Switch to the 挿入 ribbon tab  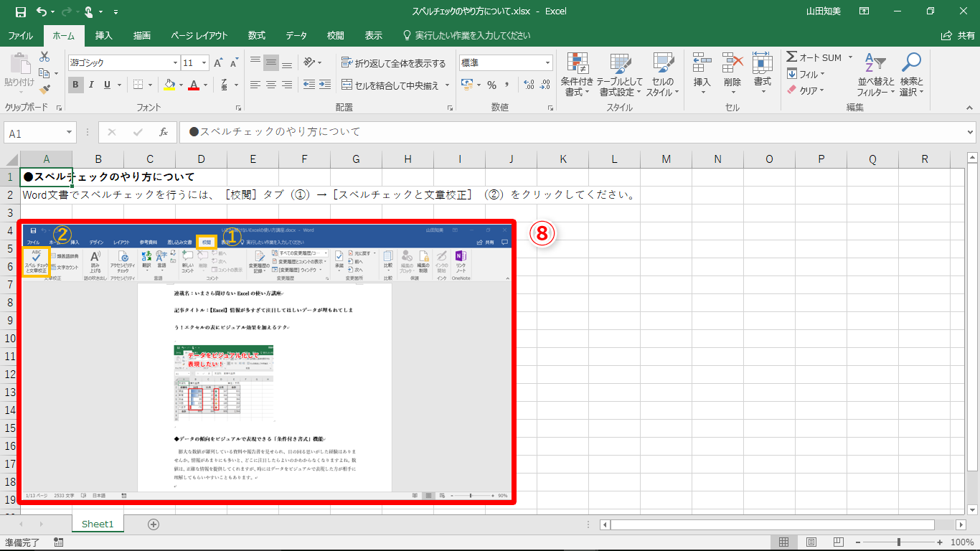(104, 35)
